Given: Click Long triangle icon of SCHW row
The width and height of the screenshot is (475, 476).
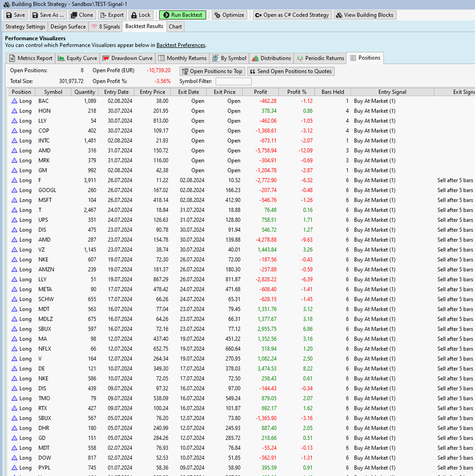Looking at the screenshot, I should tap(14, 299).
